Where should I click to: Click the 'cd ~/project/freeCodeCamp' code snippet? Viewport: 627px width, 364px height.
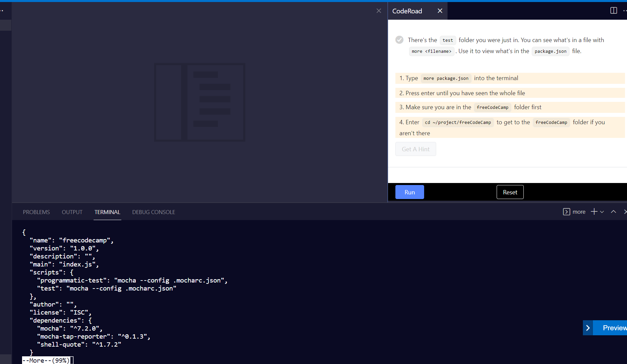(458, 122)
